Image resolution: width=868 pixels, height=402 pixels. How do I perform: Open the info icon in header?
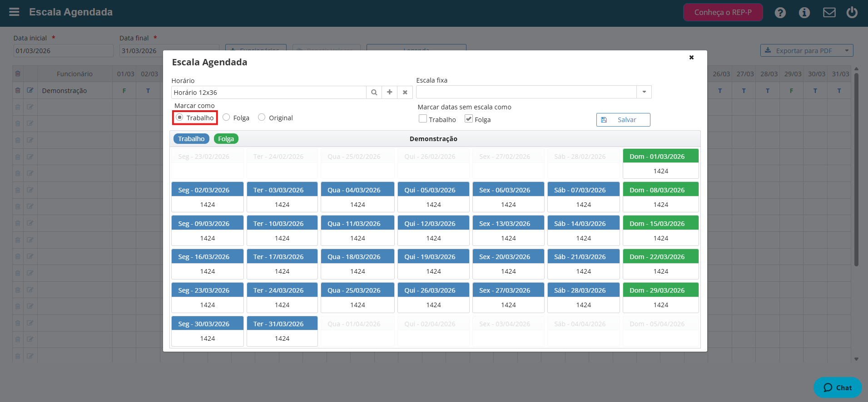[804, 13]
